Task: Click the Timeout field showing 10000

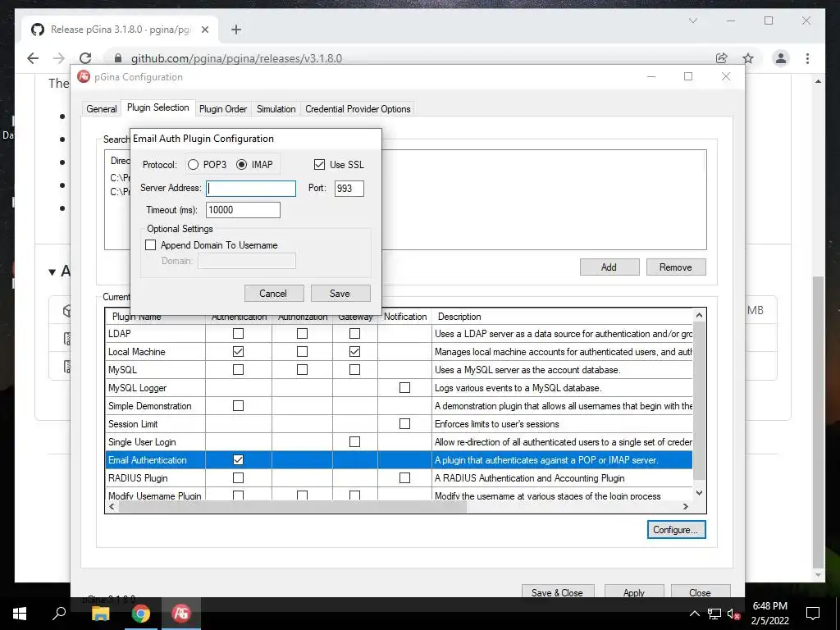Action: pyautogui.click(x=243, y=210)
